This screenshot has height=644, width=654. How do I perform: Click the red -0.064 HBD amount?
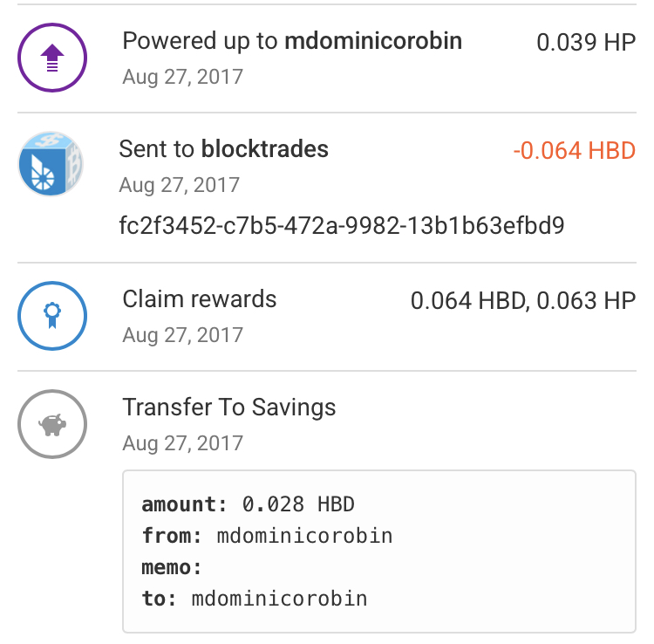tap(575, 151)
